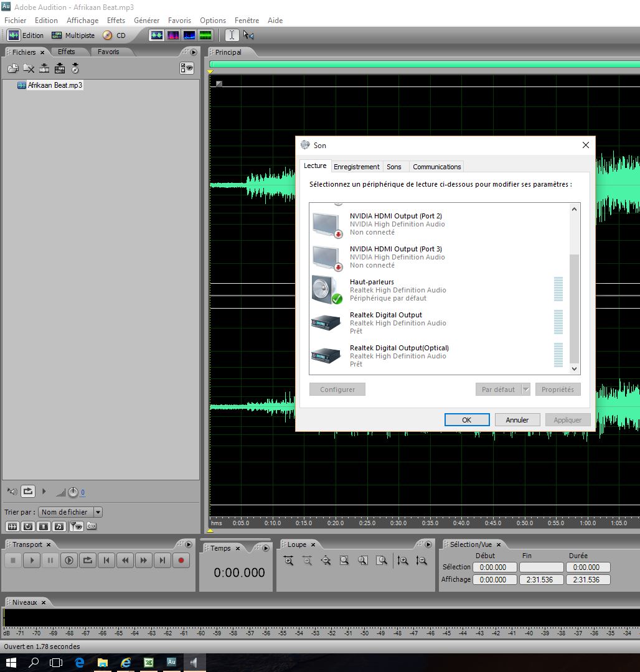Select Haut-parleurs playback device
Image resolution: width=640 pixels, height=672 pixels.
point(438,290)
